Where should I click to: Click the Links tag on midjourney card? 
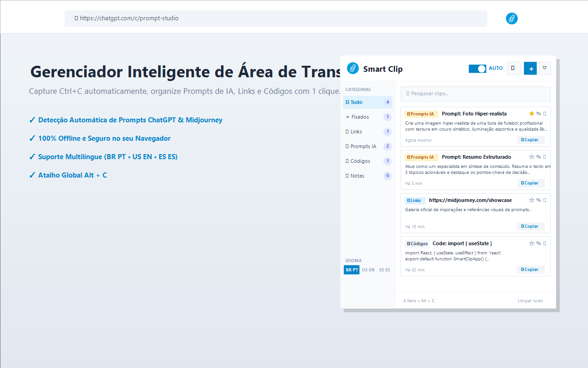415,200
